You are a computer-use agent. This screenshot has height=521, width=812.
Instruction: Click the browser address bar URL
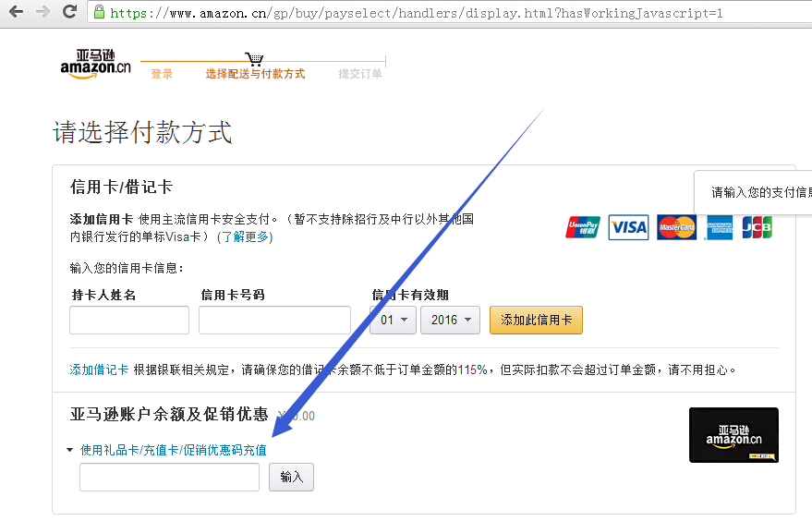pyautogui.click(x=417, y=13)
